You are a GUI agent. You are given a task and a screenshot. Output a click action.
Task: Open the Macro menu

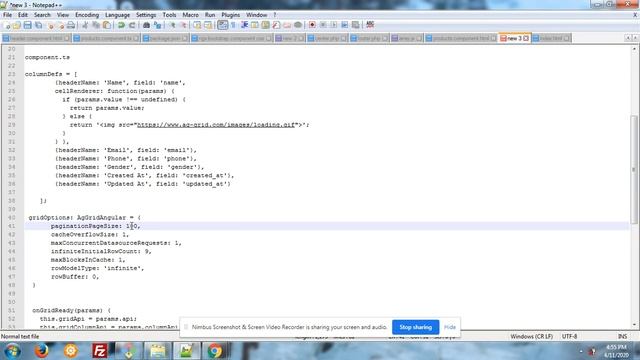[191, 15]
